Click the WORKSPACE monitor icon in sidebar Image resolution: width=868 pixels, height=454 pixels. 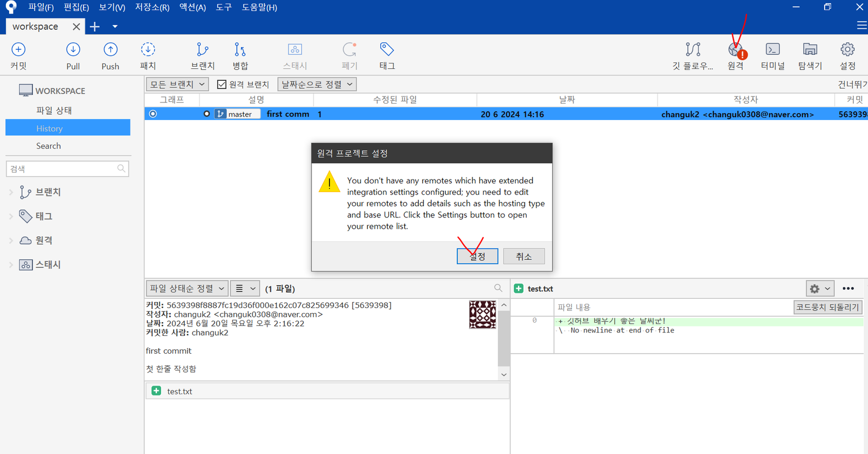pyautogui.click(x=25, y=91)
